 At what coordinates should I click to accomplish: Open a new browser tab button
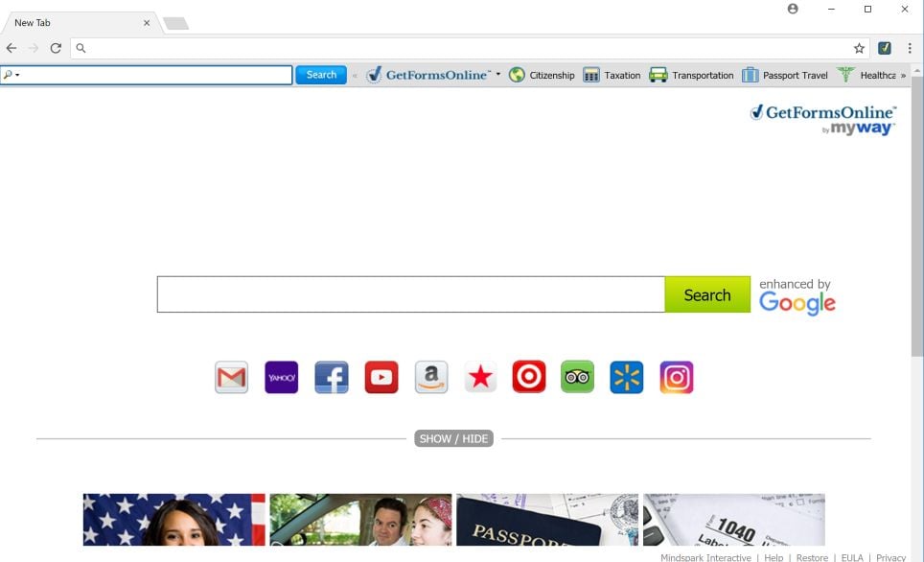175,23
